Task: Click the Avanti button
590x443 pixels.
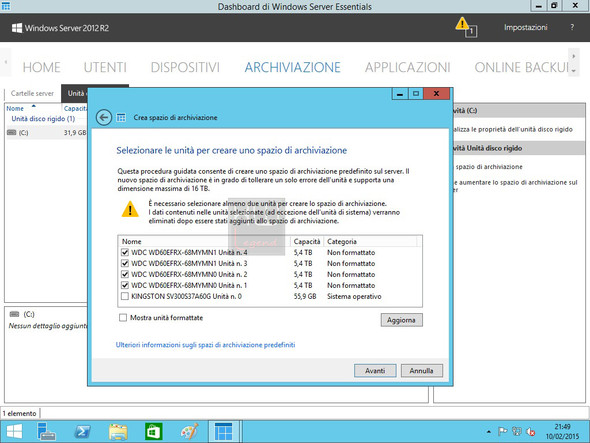Action: (x=375, y=371)
